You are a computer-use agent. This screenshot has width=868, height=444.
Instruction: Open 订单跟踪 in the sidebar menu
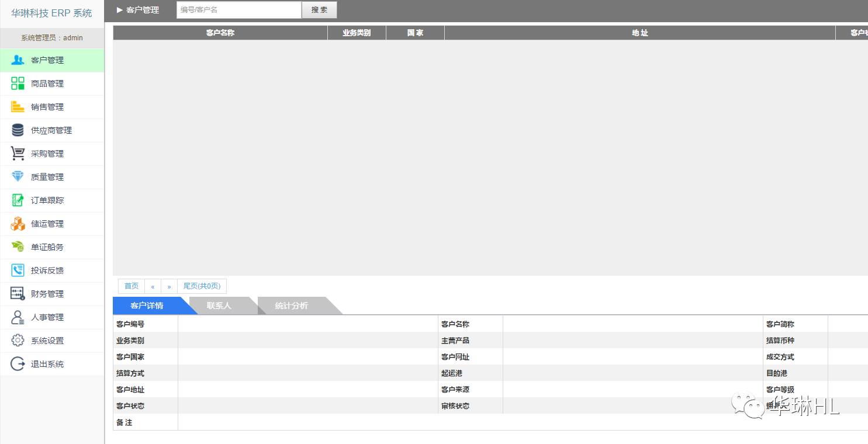pos(47,200)
